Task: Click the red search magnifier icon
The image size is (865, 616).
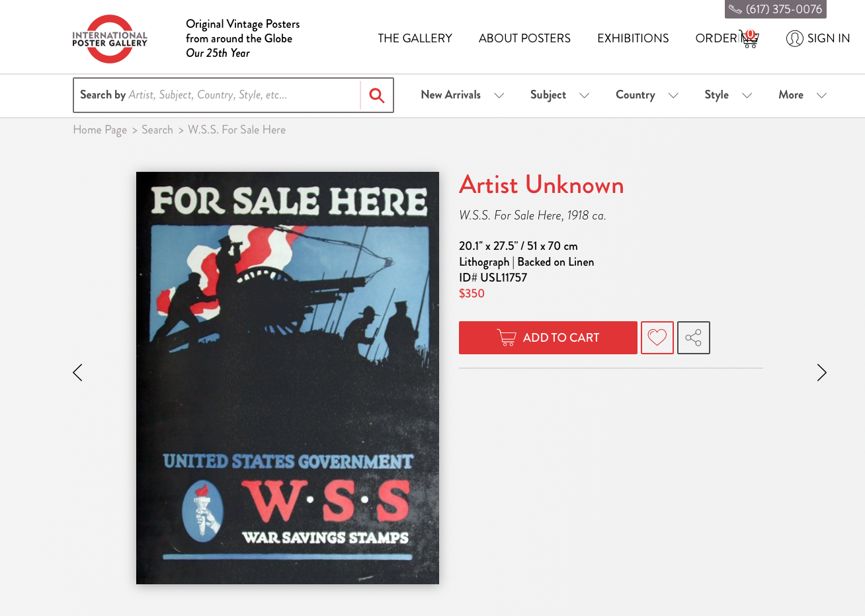Action: click(x=377, y=95)
